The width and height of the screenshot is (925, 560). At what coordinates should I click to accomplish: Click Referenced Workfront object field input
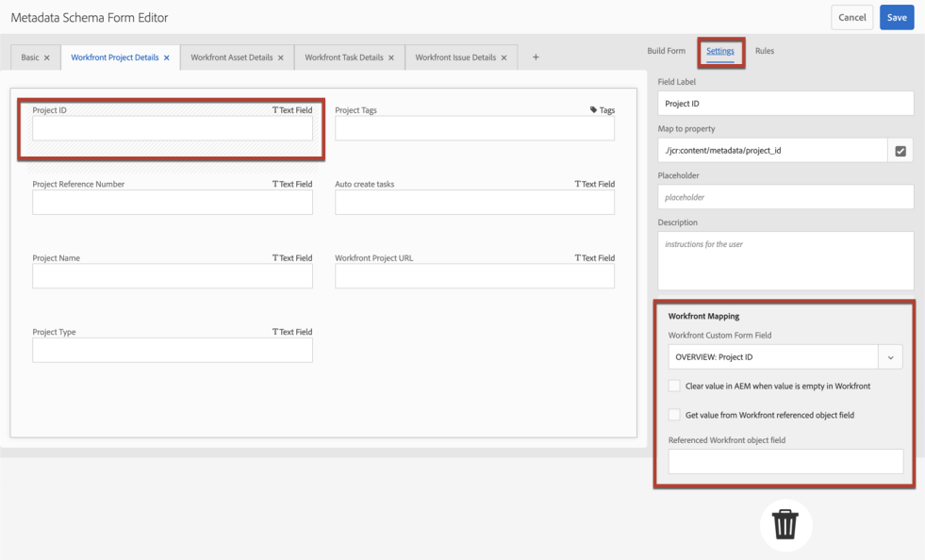click(x=785, y=461)
